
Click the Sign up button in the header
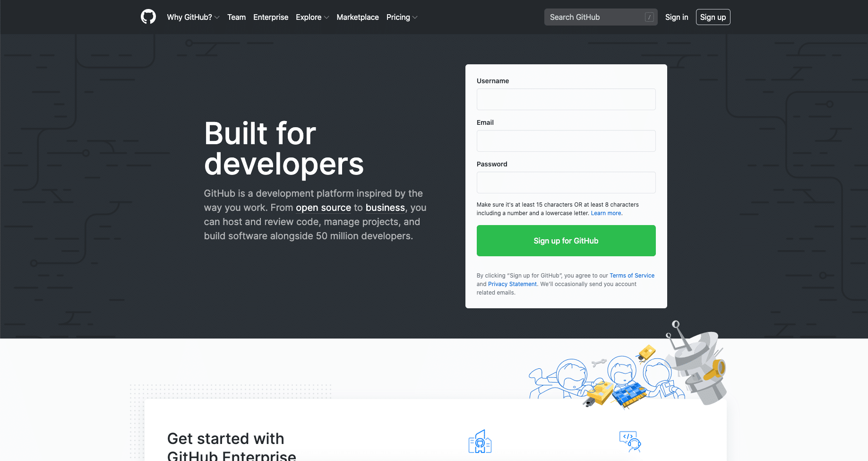pyautogui.click(x=713, y=17)
